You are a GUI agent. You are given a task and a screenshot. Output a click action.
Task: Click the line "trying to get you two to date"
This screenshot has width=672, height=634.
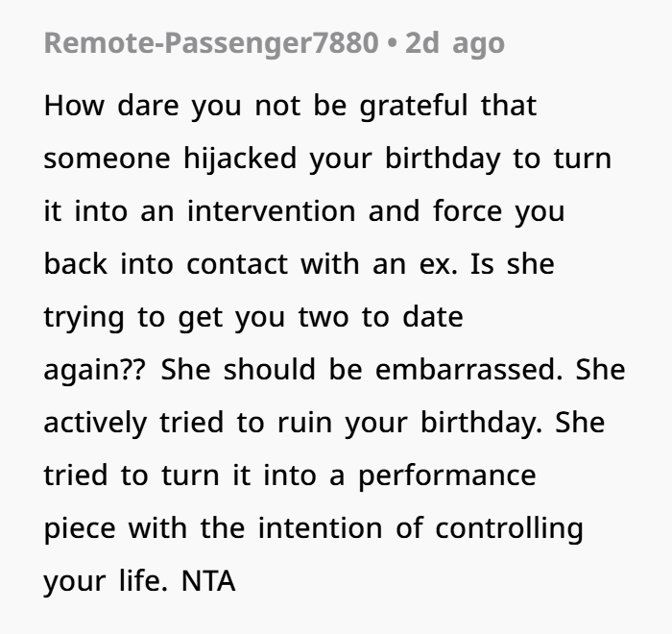pos(253,317)
